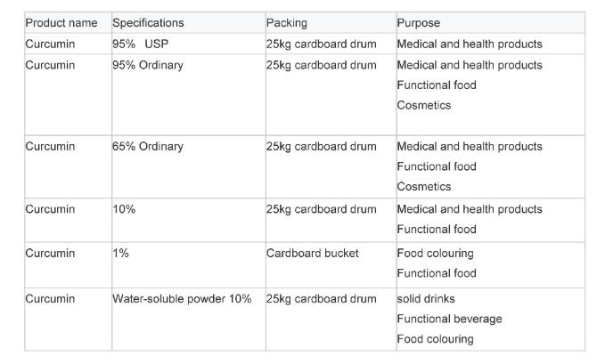Viewport: 597px width, 364px height.
Task: Click the "Packing" column header
Action: [286, 23]
